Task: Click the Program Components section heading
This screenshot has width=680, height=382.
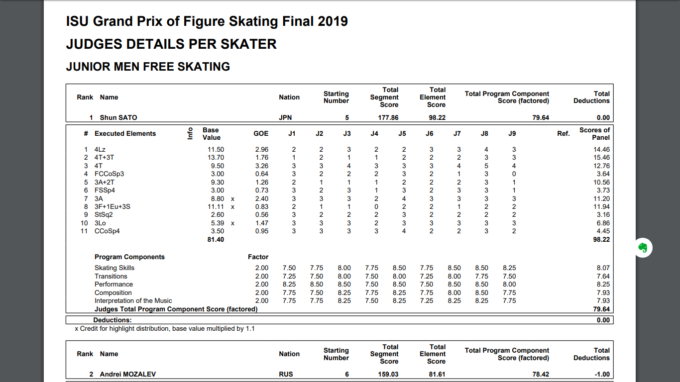Action: click(130, 257)
